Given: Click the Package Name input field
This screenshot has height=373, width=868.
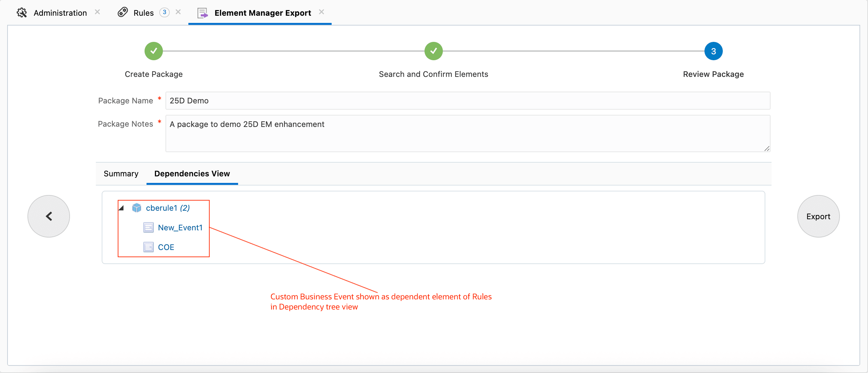Looking at the screenshot, I should [x=467, y=100].
